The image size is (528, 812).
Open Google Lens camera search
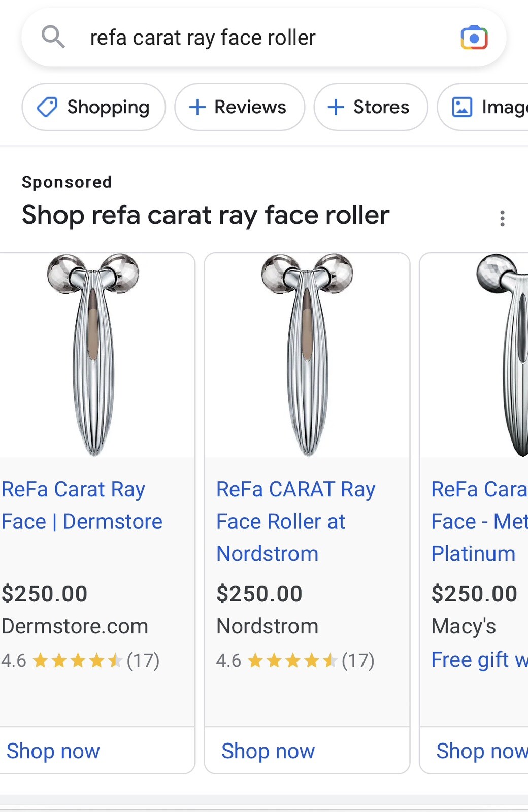(474, 38)
